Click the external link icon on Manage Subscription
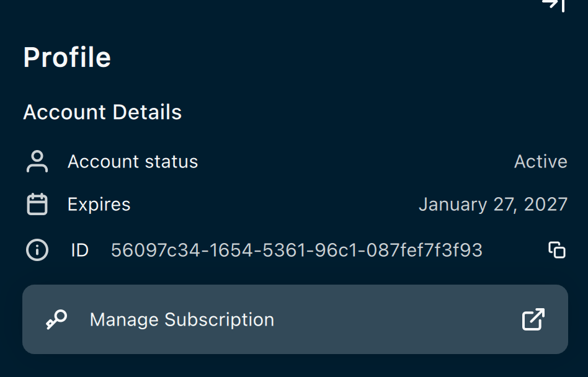This screenshot has height=377, width=588. (533, 319)
